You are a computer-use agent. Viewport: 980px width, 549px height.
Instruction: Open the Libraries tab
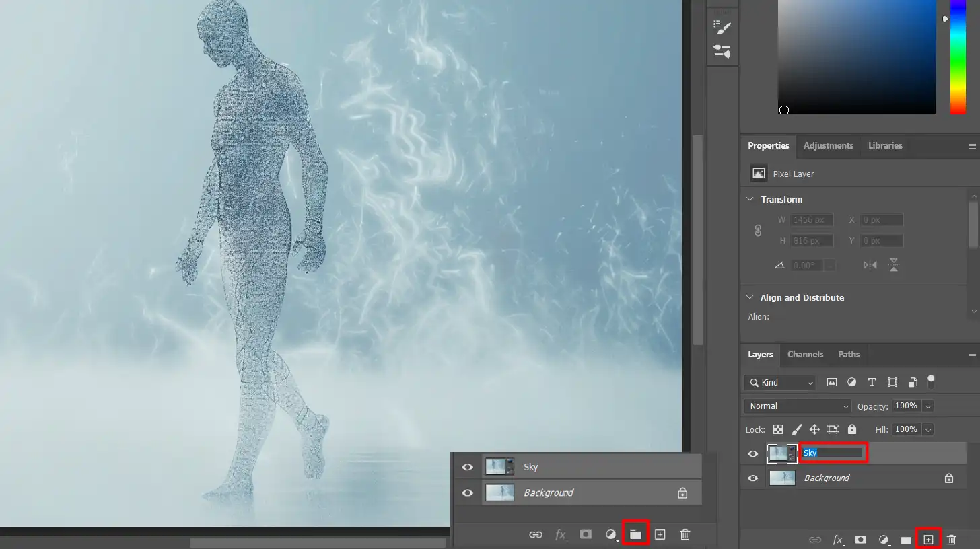click(x=884, y=145)
